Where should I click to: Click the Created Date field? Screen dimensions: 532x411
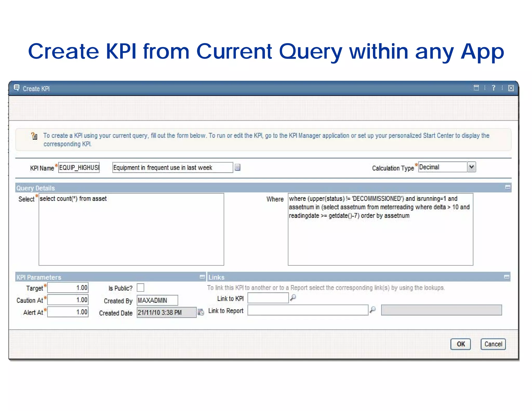pos(167,312)
